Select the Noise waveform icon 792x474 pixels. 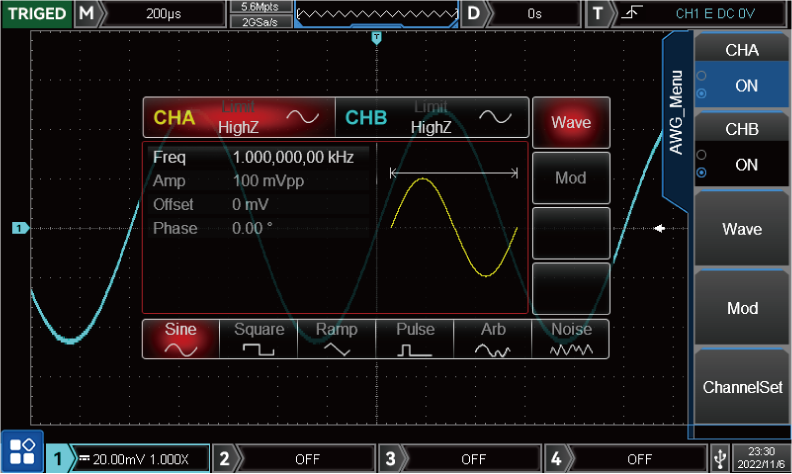tap(571, 339)
